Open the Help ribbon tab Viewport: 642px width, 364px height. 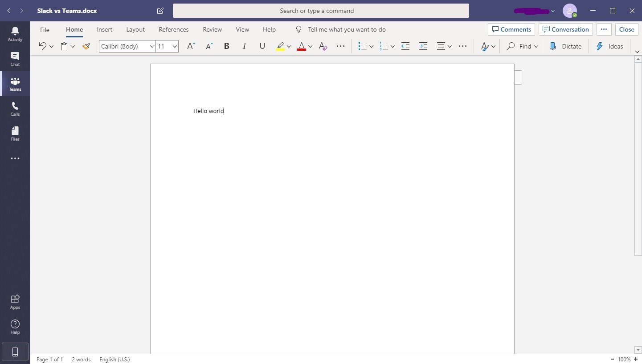(x=269, y=29)
